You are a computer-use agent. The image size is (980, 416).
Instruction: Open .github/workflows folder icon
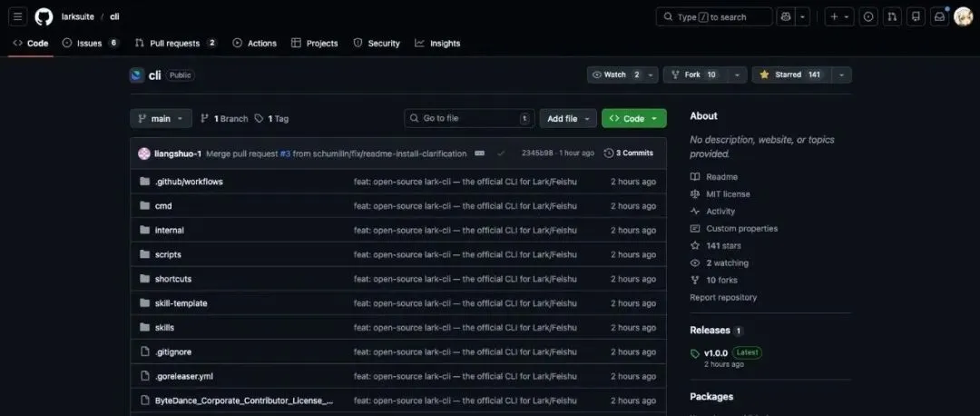click(x=144, y=182)
